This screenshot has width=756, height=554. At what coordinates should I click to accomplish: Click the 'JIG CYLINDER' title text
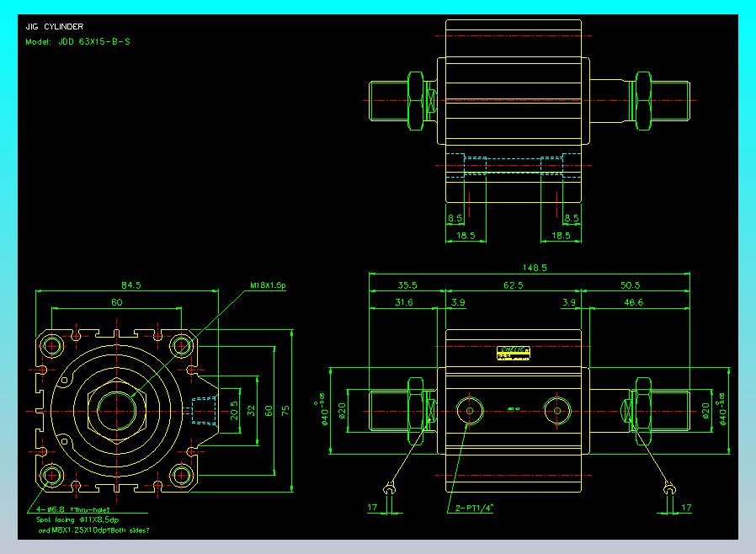point(55,26)
